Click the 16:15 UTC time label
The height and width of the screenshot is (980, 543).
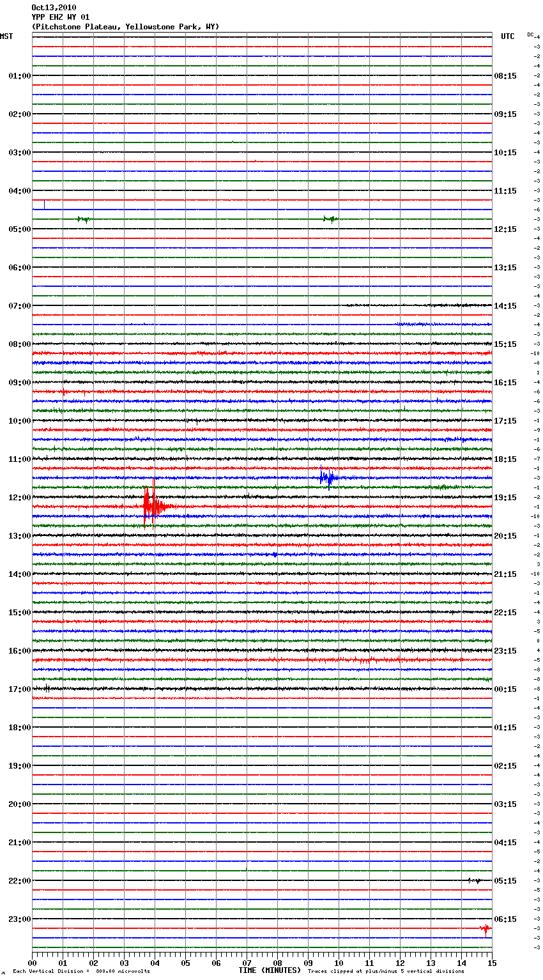[505, 383]
